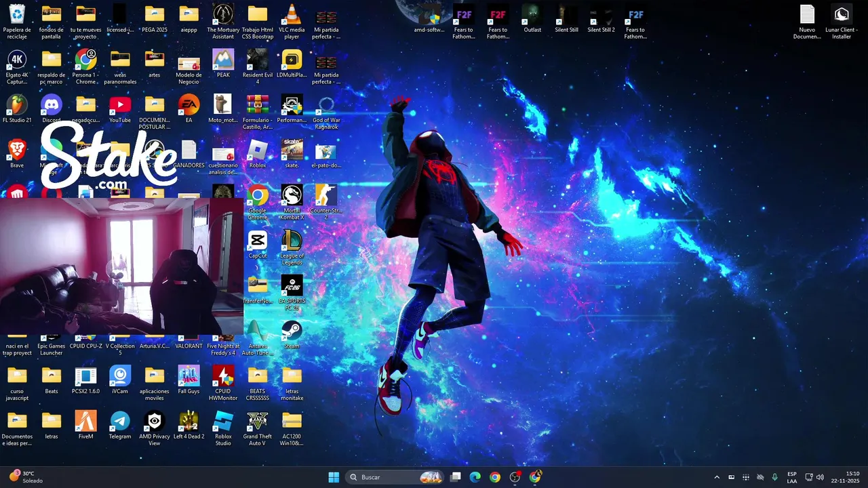Open Task View from the taskbar
Image resolution: width=868 pixels, height=488 pixels.
pyautogui.click(x=456, y=477)
